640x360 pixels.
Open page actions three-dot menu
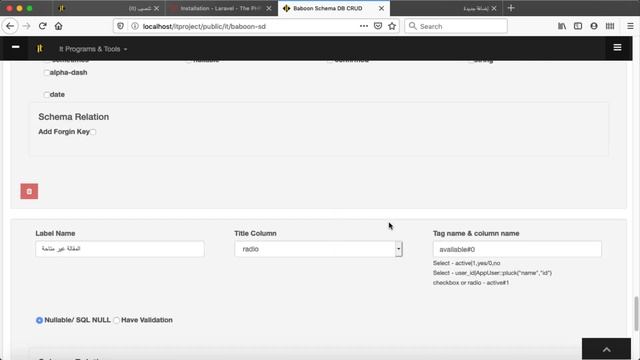point(364,26)
